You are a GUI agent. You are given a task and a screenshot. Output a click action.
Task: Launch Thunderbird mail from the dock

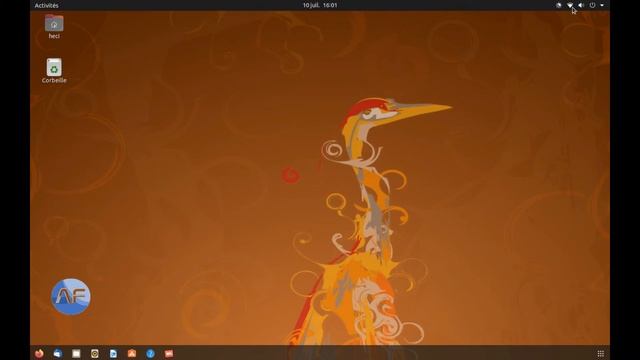point(58,353)
